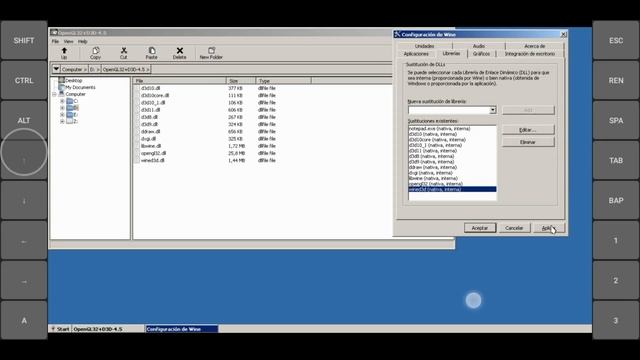Select libwine.dll in file list
This screenshot has height=360, width=640.
(151, 146)
